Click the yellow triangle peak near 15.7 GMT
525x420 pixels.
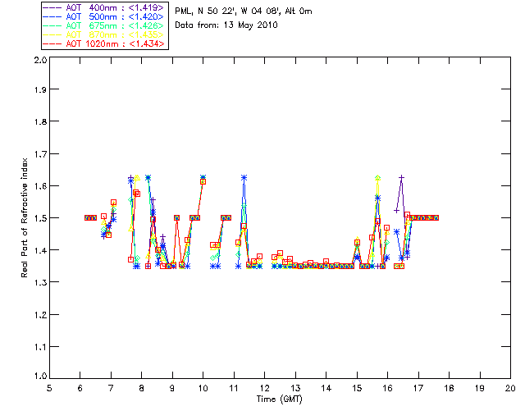377,177
